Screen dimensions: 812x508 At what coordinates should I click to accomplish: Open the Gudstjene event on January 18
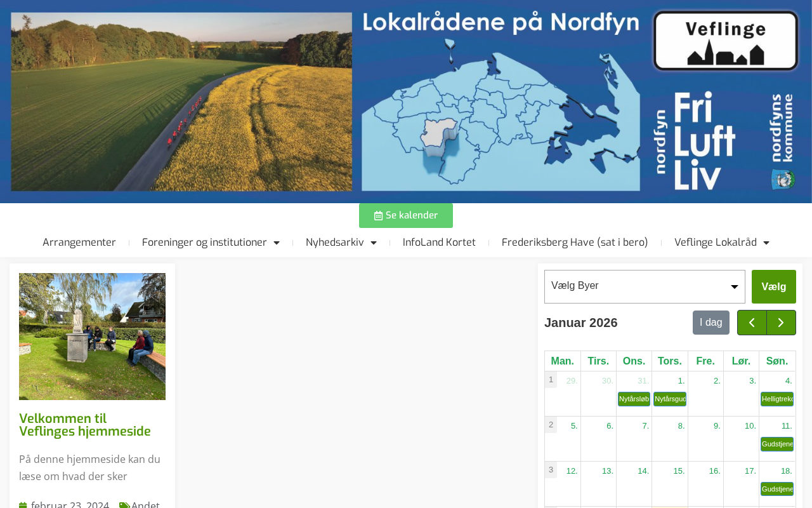click(777, 489)
